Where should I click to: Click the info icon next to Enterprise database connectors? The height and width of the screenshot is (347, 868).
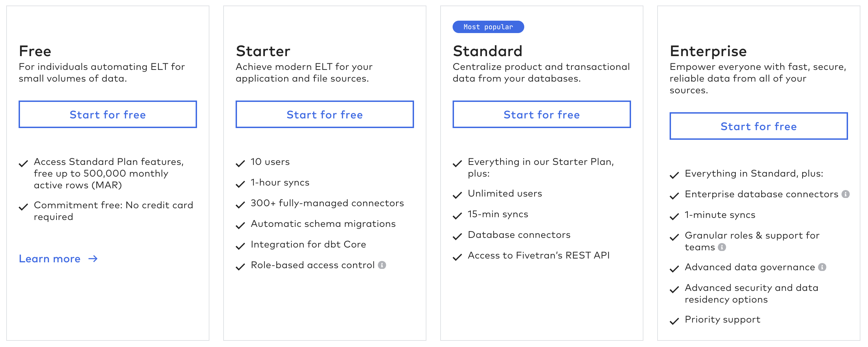[x=846, y=194]
